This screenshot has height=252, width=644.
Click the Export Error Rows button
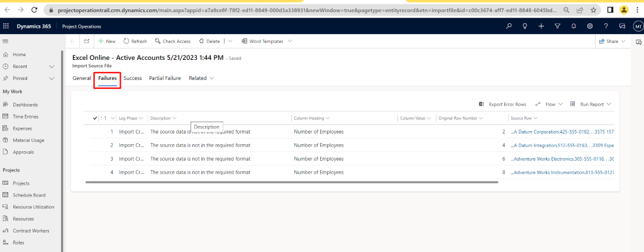tap(502, 104)
